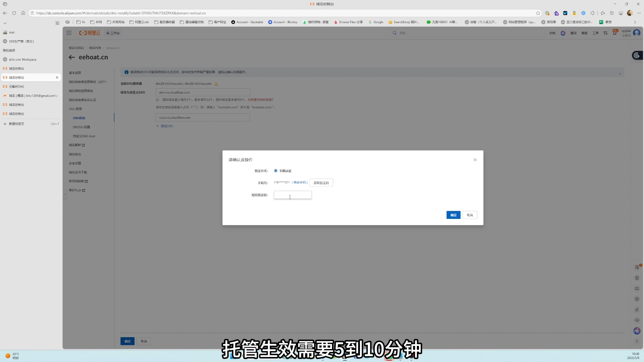
Task: Open a new tab with 新建标签页
Action: [31, 124]
